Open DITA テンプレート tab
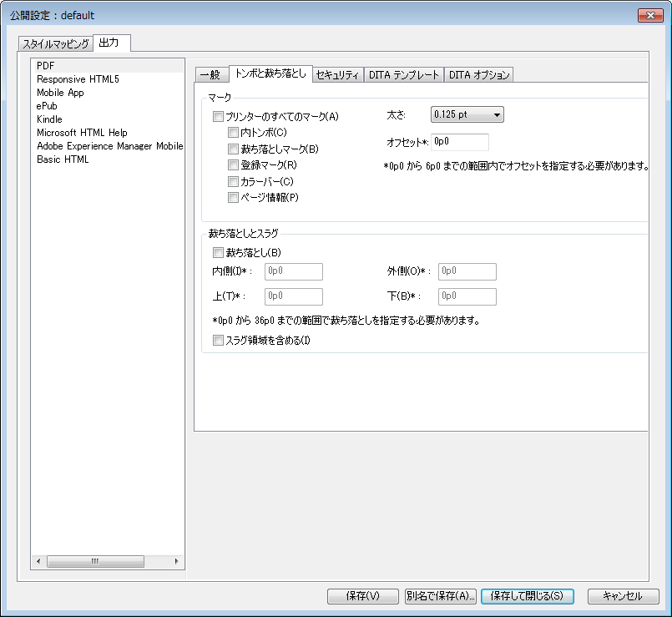672x617 pixels. (x=404, y=75)
